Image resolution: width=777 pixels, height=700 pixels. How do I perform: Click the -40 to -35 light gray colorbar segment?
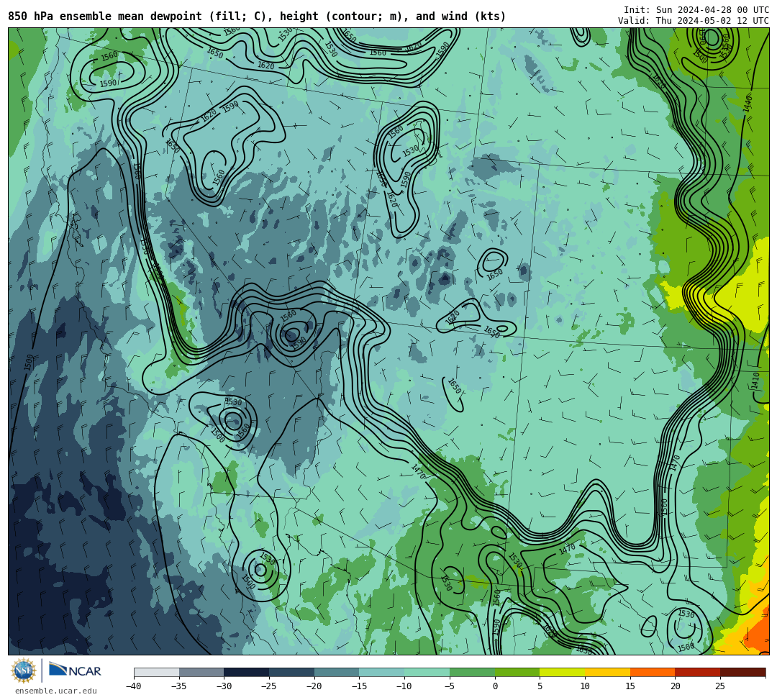point(157,672)
